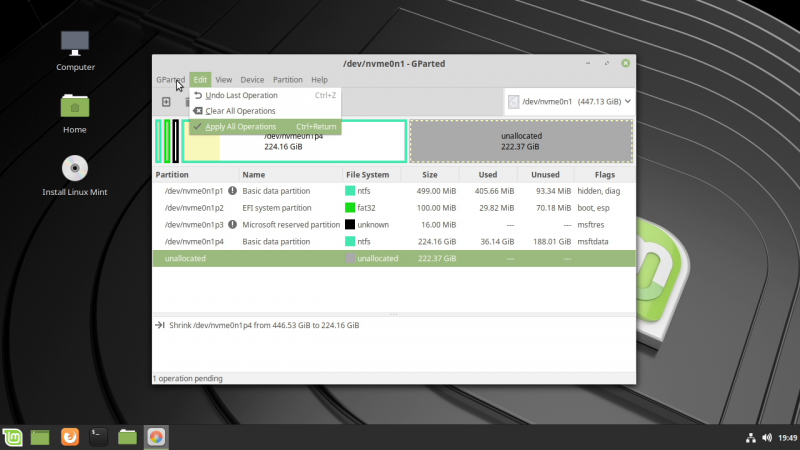This screenshot has height=450, width=800.
Task: Click the warning icon on nvme0n1p3 row
Action: point(232,224)
